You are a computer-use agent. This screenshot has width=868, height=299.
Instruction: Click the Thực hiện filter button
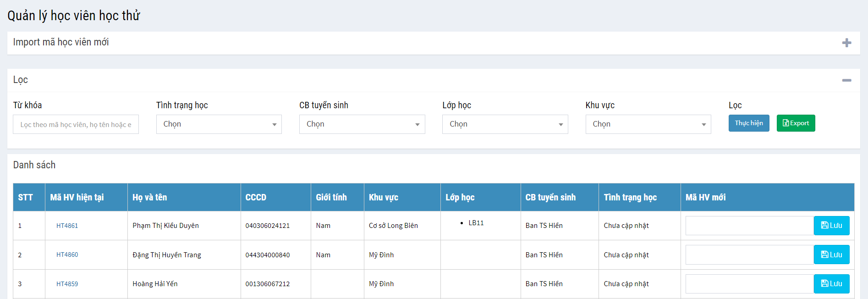[748, 123]
